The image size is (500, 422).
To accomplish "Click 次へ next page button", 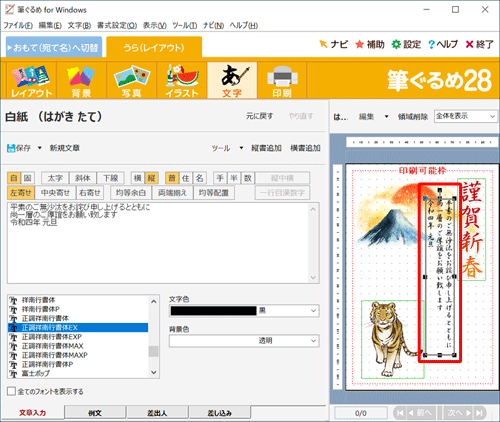I will [x=459, y=413].
